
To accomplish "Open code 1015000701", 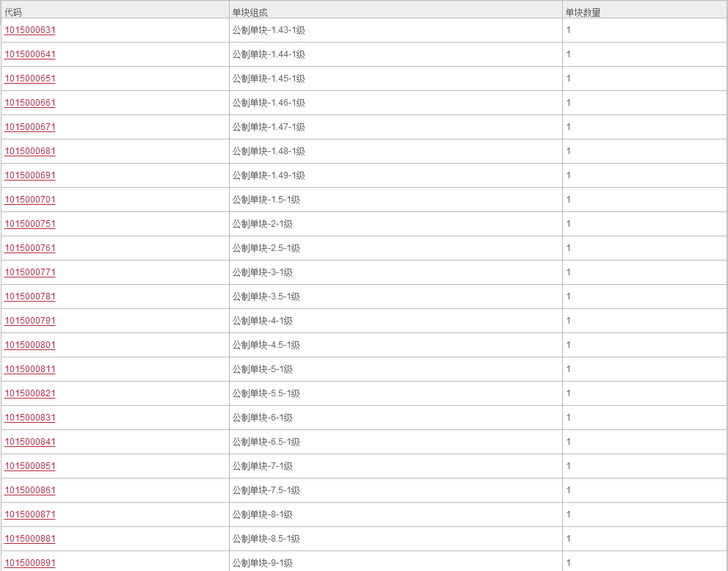I will tap(30, 200).
